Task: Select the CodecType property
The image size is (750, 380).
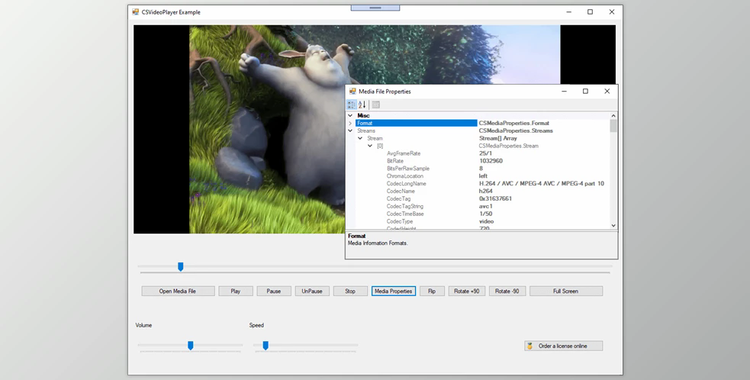Action: click(x=400, y=222)
